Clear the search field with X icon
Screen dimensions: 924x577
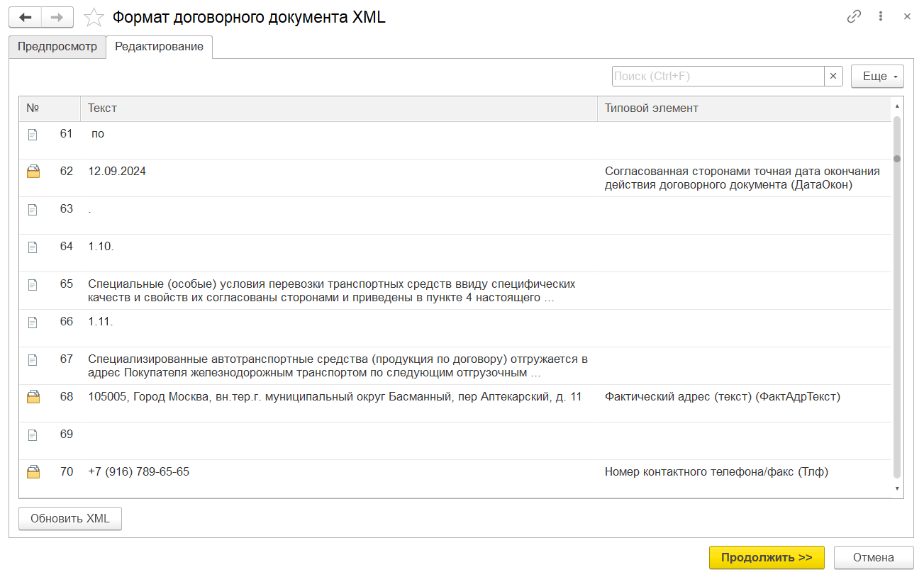click(834, 77)
